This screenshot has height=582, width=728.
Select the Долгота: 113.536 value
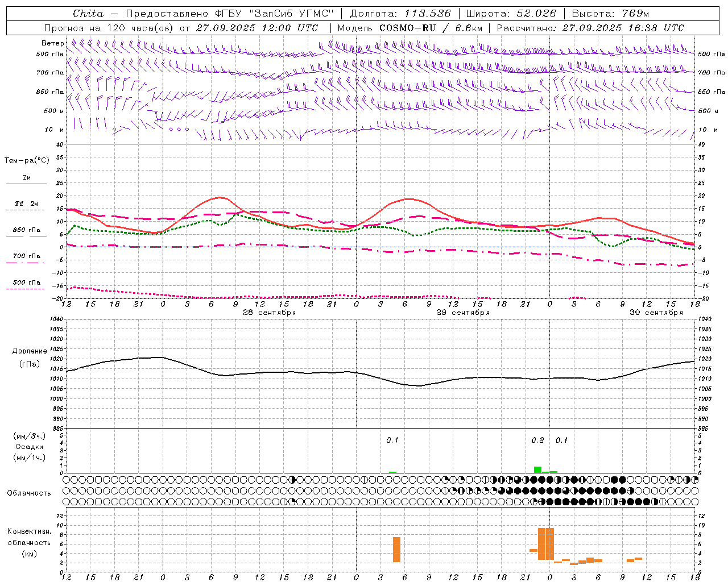(400, 14)
